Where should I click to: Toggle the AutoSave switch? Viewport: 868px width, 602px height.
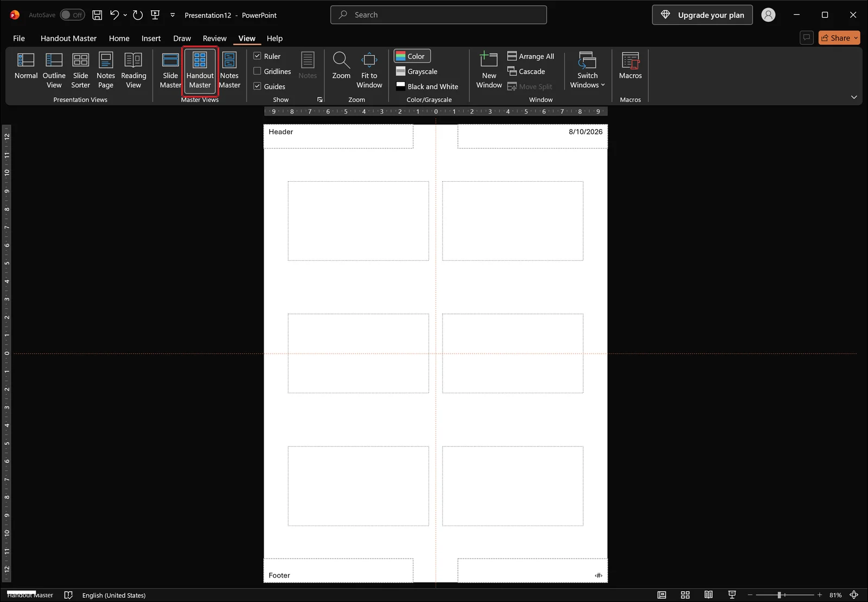72,15
